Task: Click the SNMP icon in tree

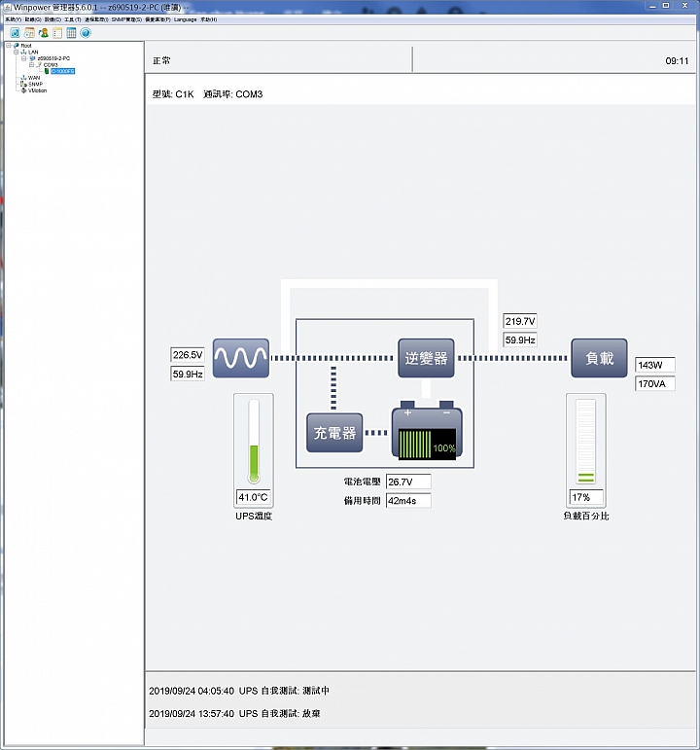Action: coord(24,84)
